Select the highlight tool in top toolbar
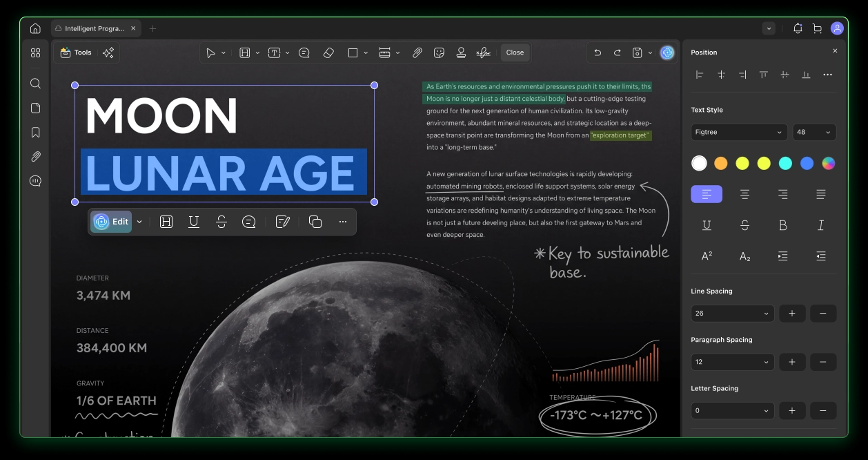 pyautogui.click(x=244, y=52)
